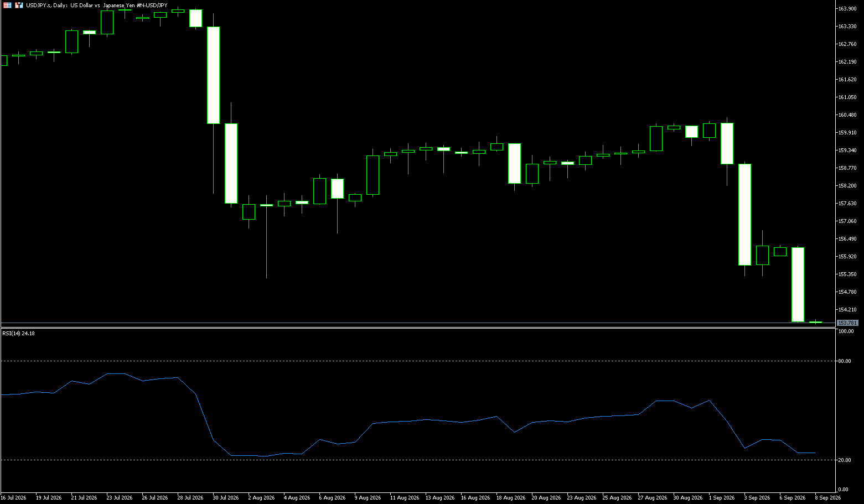Select the 160.480 price scale label
The width and height of the screenshot is (864, 504).
[x=847, y=115]
